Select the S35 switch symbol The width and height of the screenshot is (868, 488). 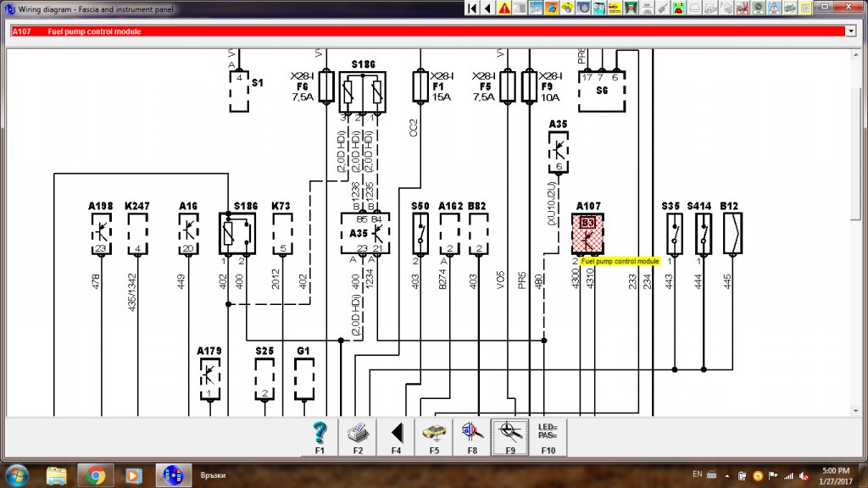pos(674,234)
